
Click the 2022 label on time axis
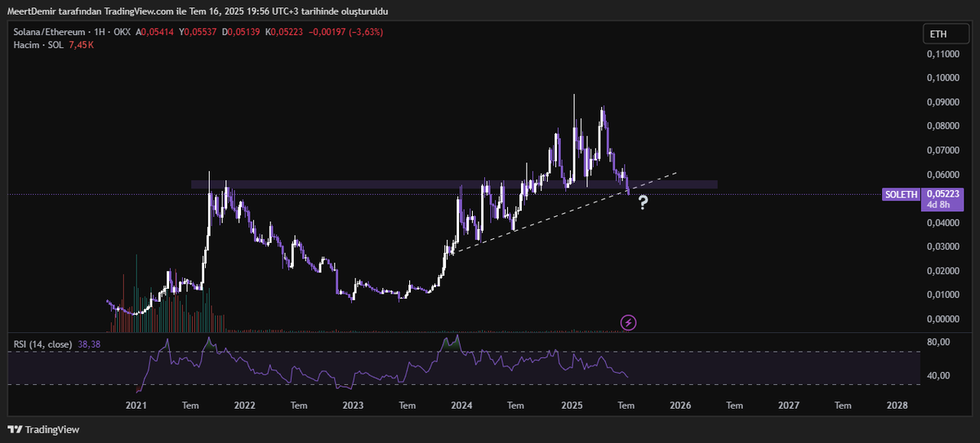(x=244, y=405)
